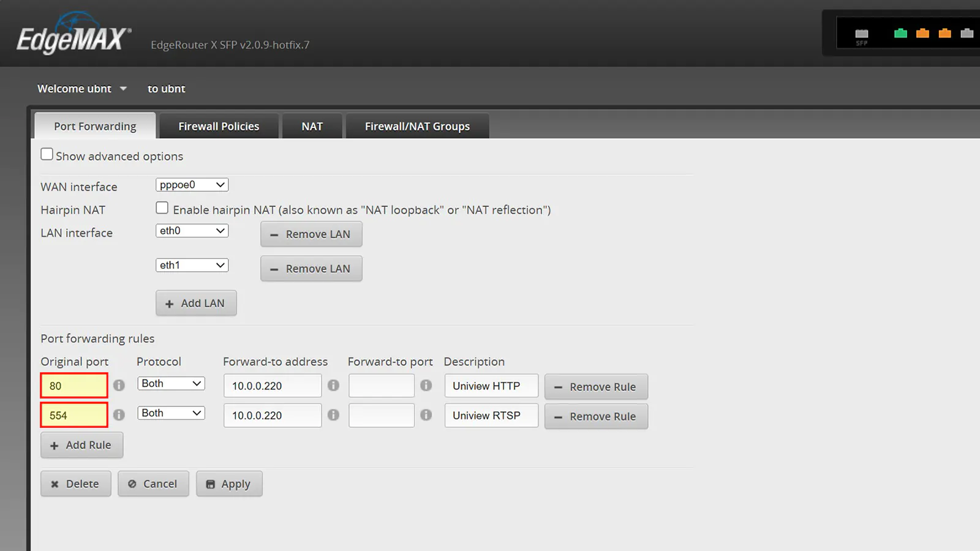Click the Uniview HTTP description field
Image resolution: width=980 pixels, height=551 pixels.
(491, 386)
